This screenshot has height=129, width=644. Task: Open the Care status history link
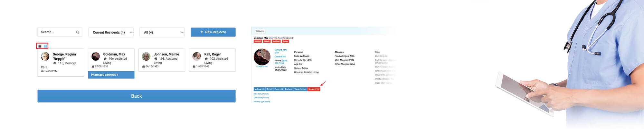(261, 94)
